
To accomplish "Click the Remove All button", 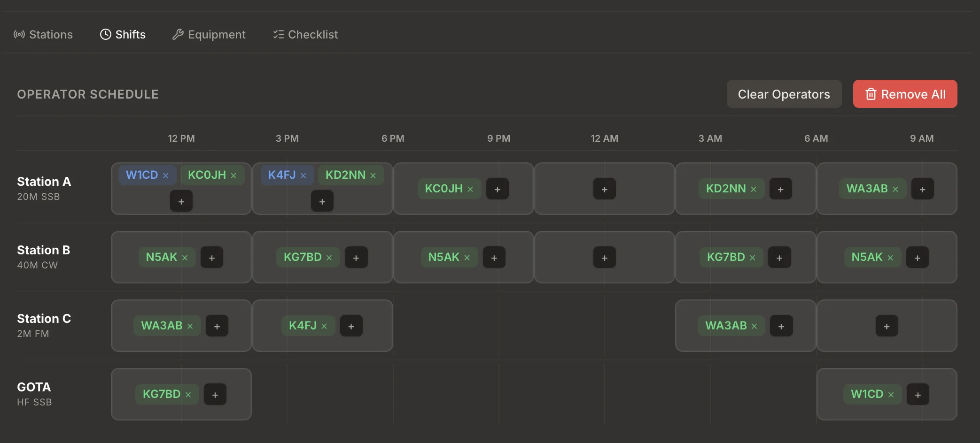I will click(x=905, y=94).
